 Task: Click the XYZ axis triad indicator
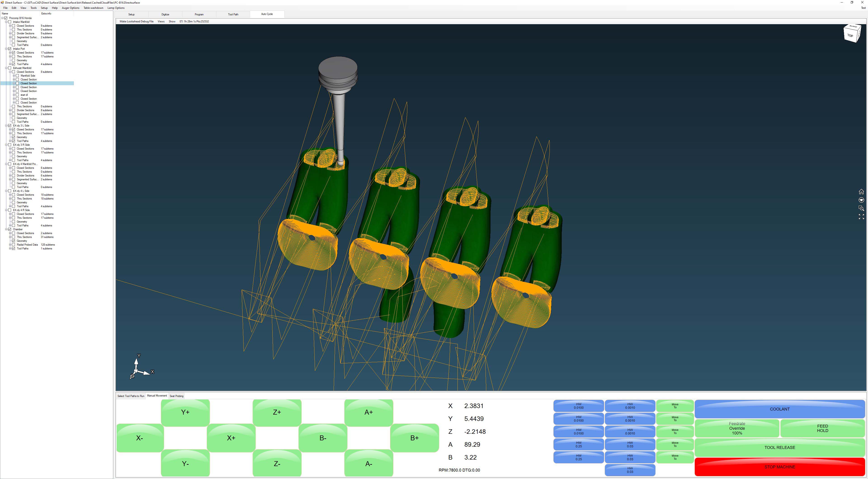142,366
